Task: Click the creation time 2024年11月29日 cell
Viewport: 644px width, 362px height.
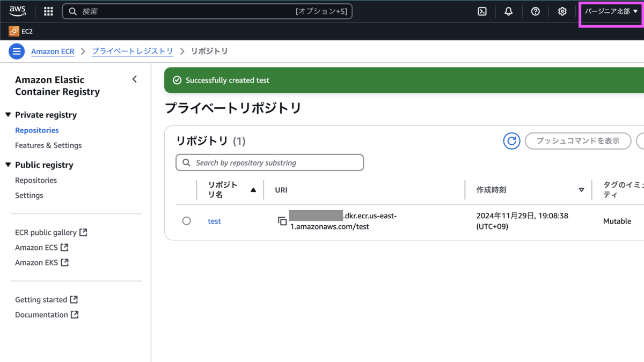Action: click(x=522, y=221)
